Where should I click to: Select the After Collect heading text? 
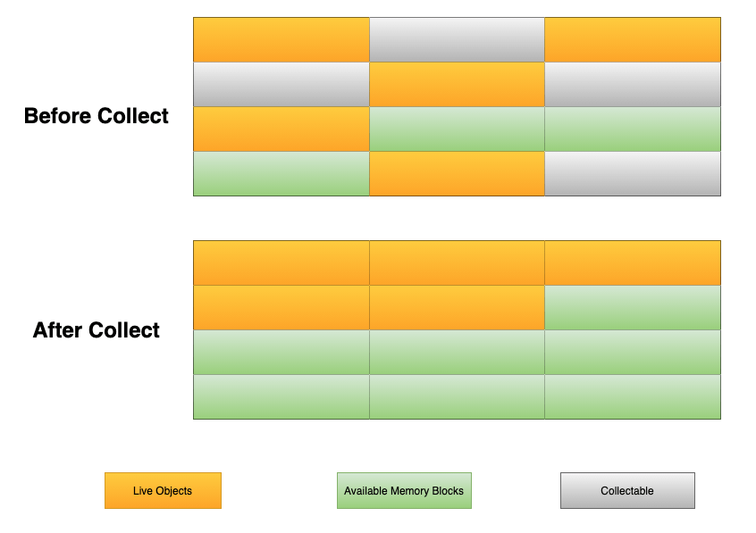pos(97,330)
